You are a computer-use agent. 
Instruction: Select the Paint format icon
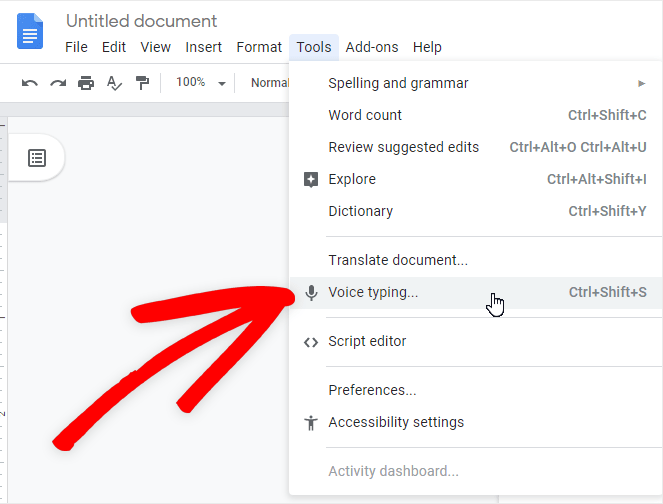point(142,83)
